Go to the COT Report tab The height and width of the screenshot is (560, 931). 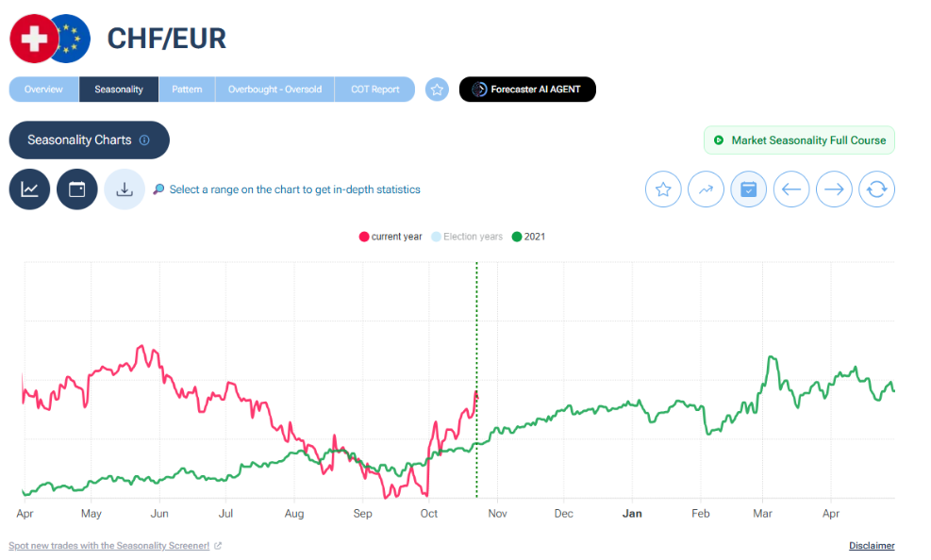pyautogui.click(x=374, y=90)
